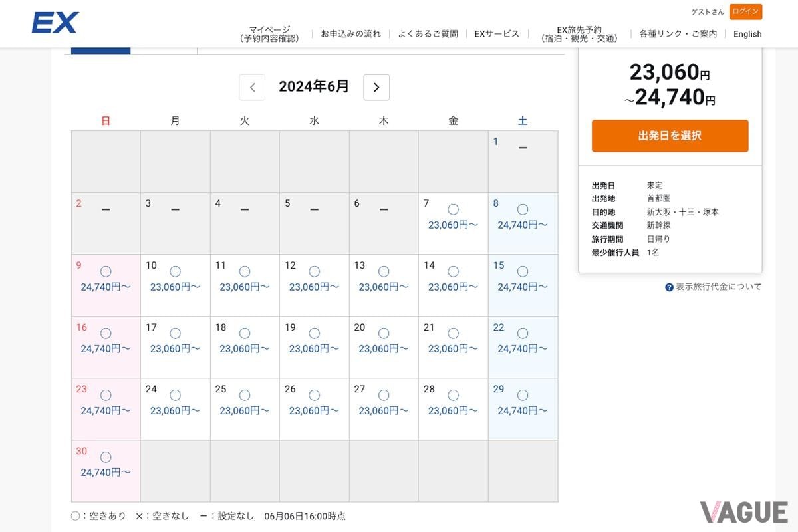Select June 30 departure date radio button
Viewport: 798px width, 532px height.
pyautogui.click(x=105, y=457)
